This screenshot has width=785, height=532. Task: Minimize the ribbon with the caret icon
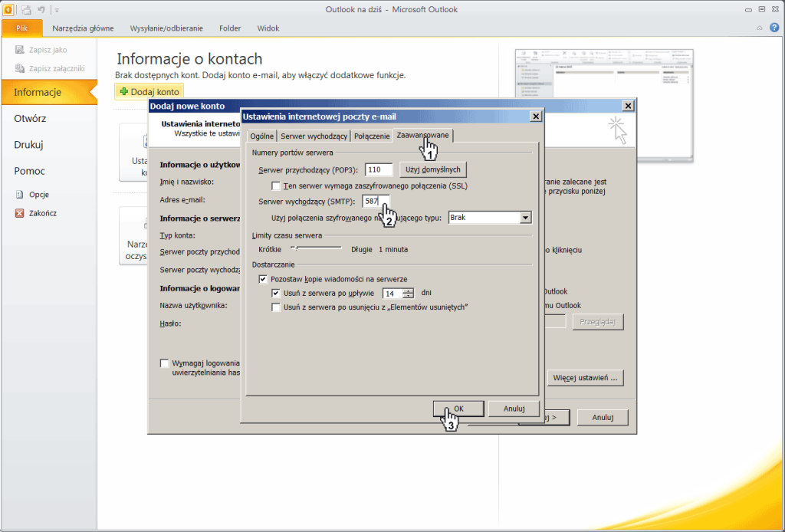click(x=760, y=28)
